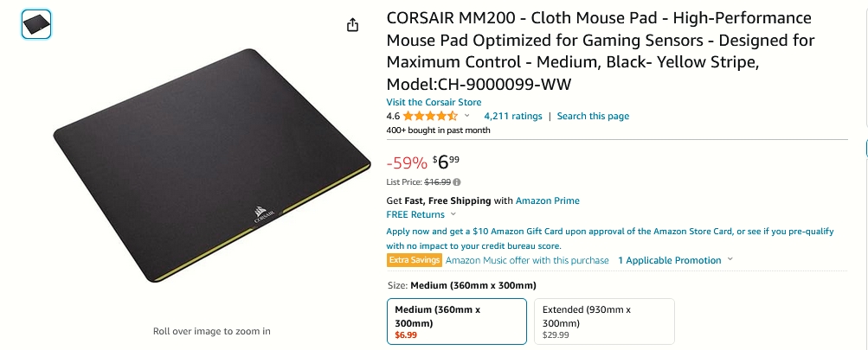Click the Corsair logo on mouse pad image

coord(262,214)
